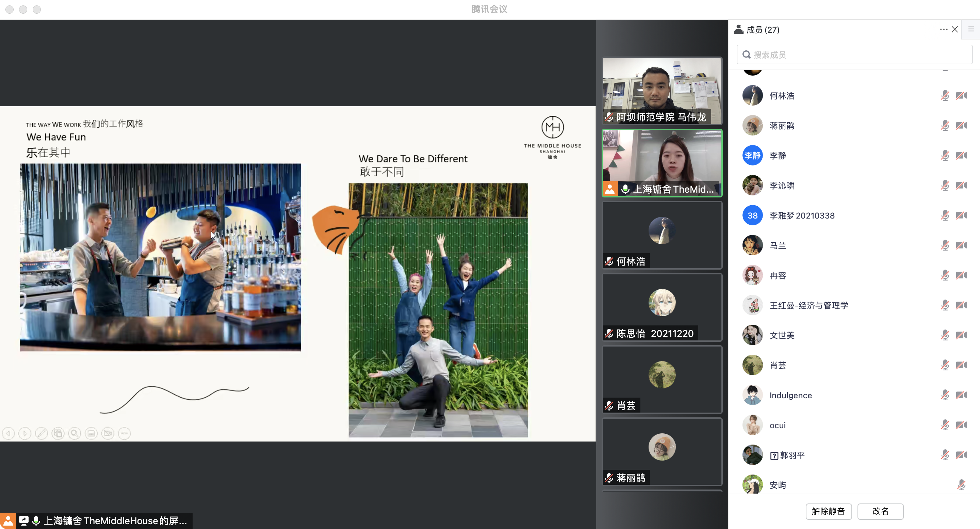The image size is (980, 529).
Task: Close the members panel
Action: point(955,29)
